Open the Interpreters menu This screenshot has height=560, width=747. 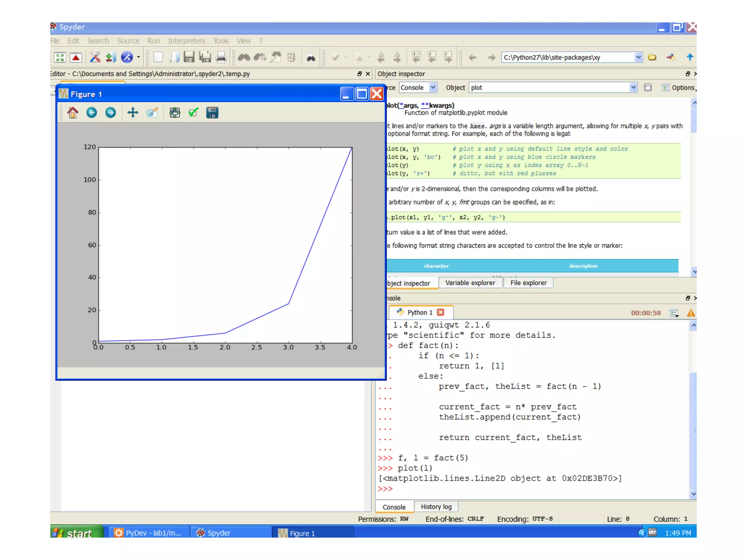[186, 41]
